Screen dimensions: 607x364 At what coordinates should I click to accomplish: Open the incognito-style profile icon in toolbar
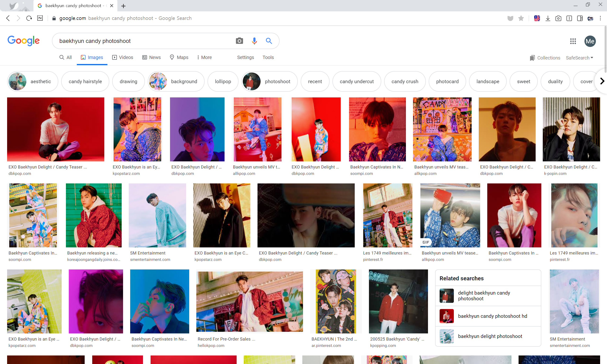(590, 18)
